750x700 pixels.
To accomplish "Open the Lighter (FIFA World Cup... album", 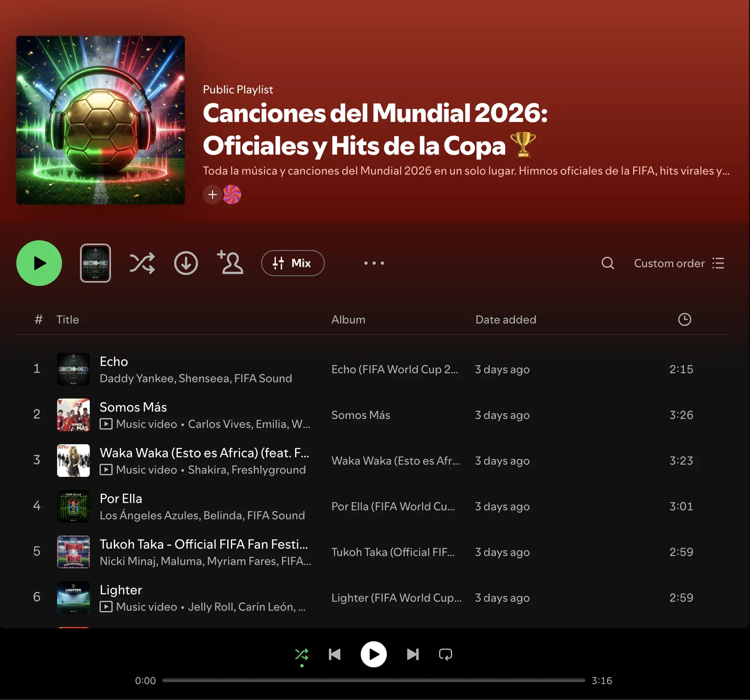I will 397,598.
